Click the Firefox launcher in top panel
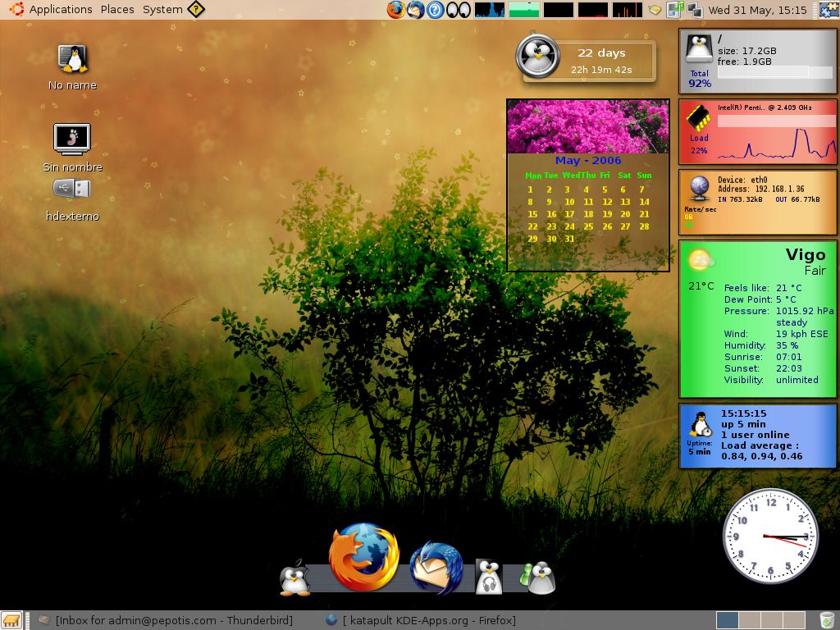840x630 pixels. 396,10
